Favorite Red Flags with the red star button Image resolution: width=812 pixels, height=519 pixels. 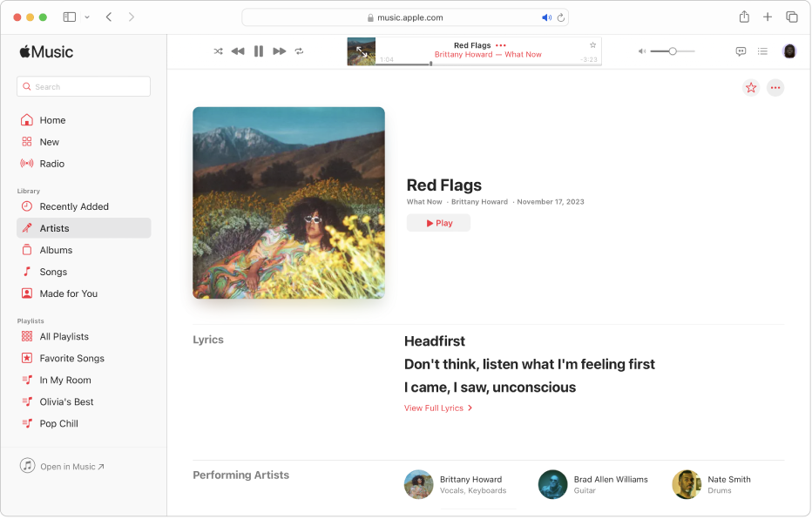pos(751,88)
